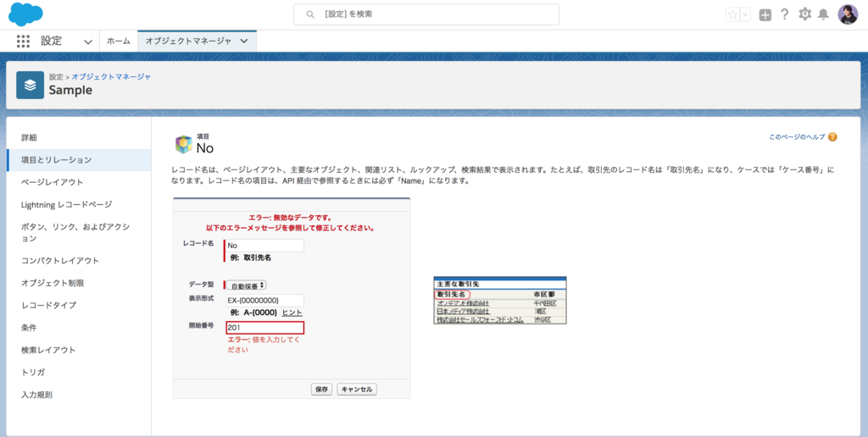This screenshot has width=868, height=437.
Task: Show notifications bell
Action: click(x=823, y=14)
